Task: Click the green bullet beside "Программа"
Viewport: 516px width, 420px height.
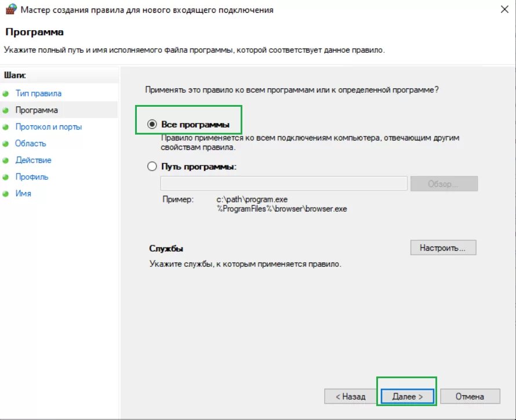Action: pos(6,111)
